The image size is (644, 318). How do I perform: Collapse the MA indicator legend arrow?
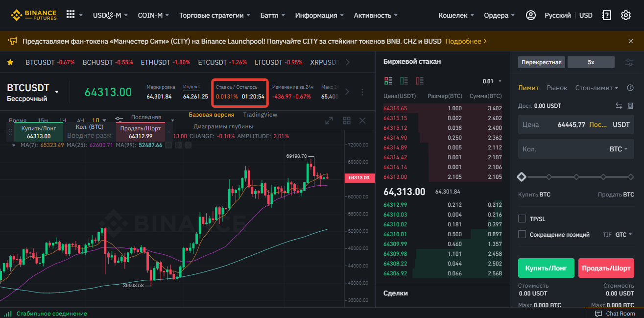click(x=13, y=145)
